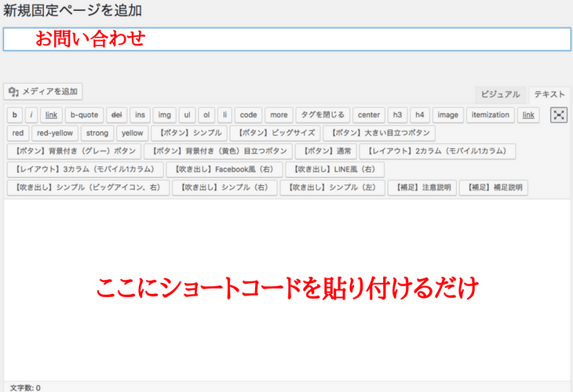Insert the more tag button
This screenshot has width=573, height=392.
coord(279,115)
